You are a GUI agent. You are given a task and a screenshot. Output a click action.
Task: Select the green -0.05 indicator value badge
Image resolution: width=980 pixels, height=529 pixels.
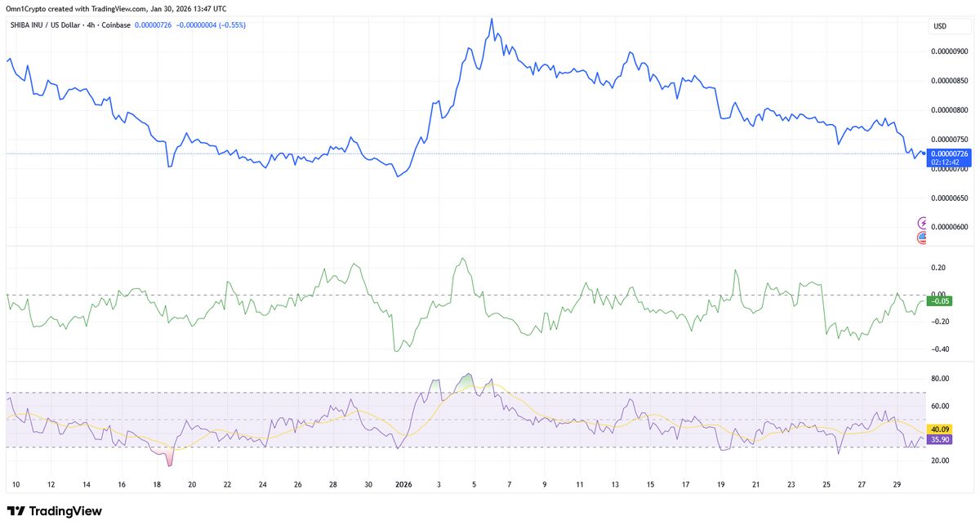pyautogui.click(x=941, y=301)
